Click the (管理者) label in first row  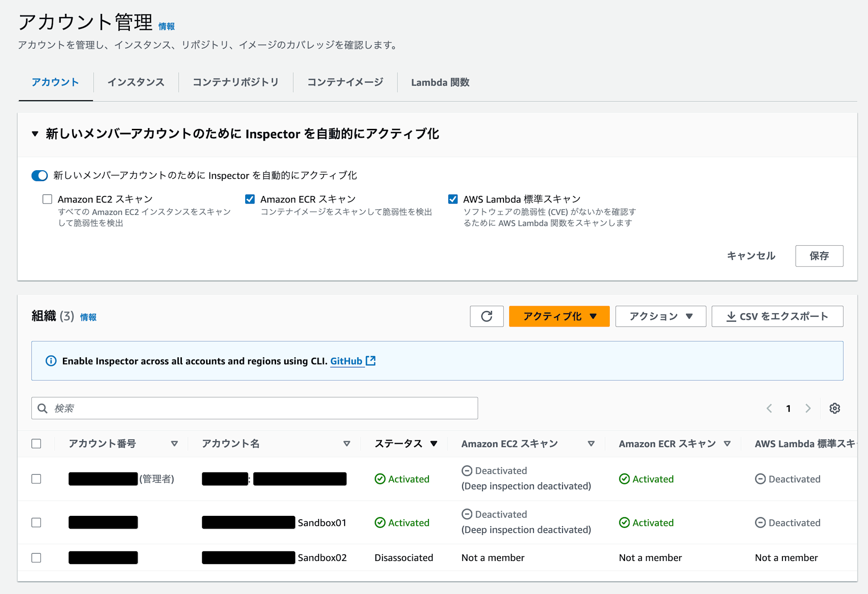pos(157,479)
